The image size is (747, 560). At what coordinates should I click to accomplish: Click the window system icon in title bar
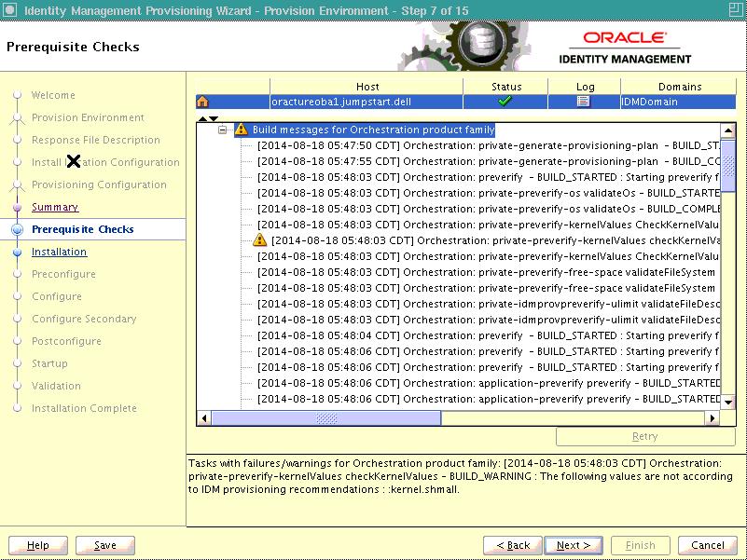10,10
